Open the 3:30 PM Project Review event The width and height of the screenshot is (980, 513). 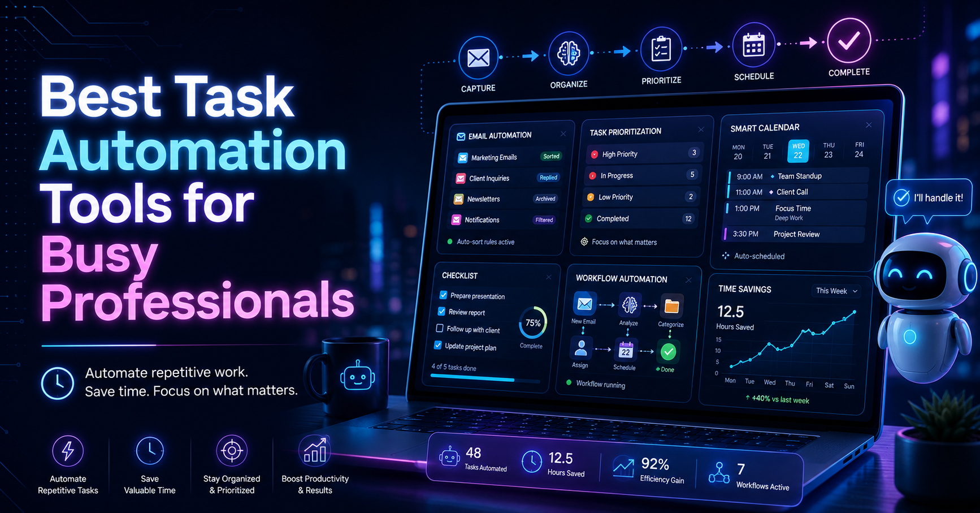click(x=795, y=234)
